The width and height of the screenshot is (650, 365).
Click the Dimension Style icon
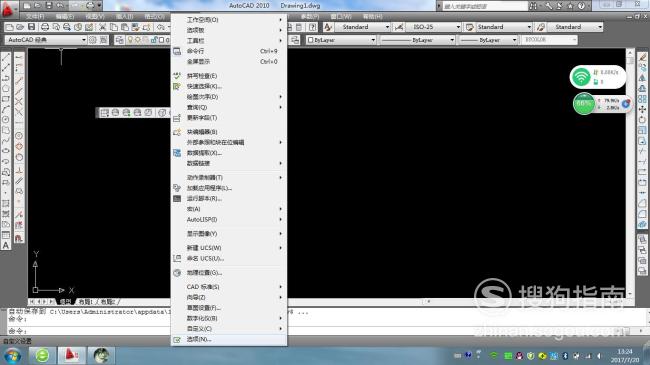(x=399, y=27)
